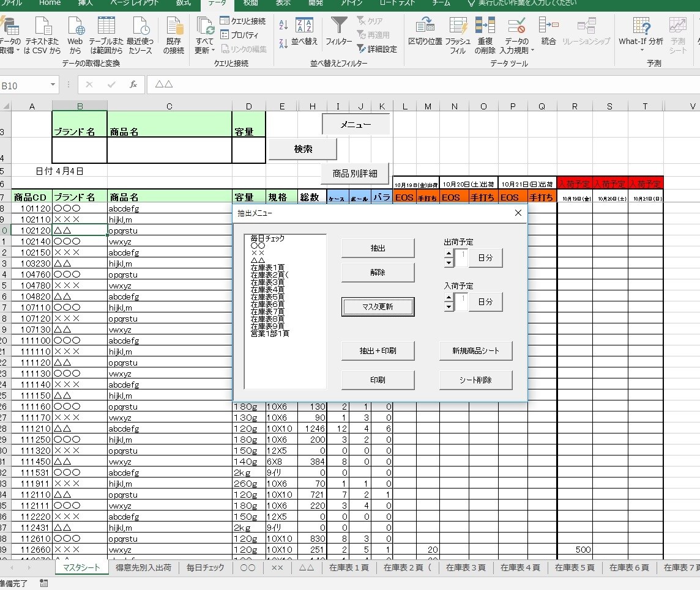Screen dimensions: 700x590
Task: Increase the 出荷予定 spinner value
Action: pos(449,254)
